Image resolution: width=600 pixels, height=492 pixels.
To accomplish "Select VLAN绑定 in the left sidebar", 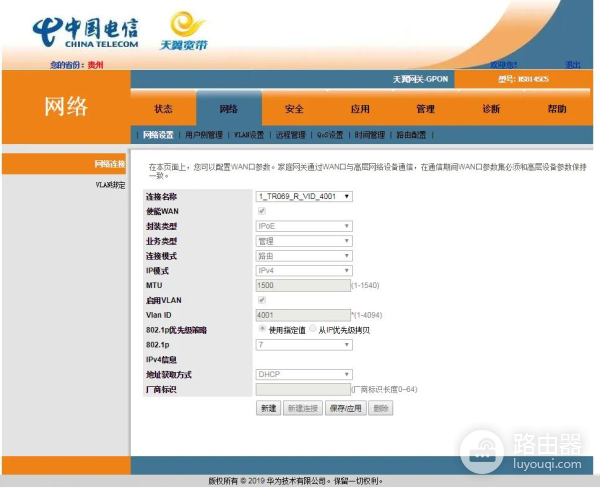I will coord(109,184).
